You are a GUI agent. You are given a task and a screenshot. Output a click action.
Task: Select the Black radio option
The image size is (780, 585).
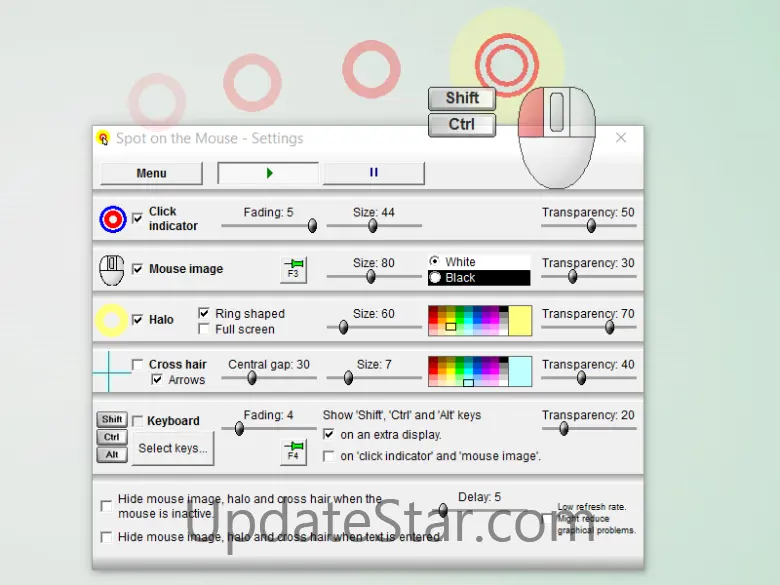click(435, 278)
